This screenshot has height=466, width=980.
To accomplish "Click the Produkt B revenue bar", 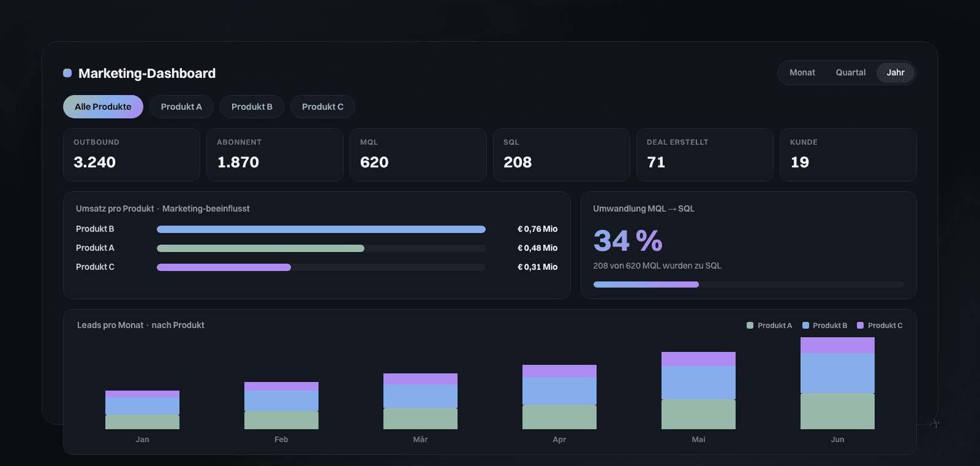I will [x=321, y=229].
